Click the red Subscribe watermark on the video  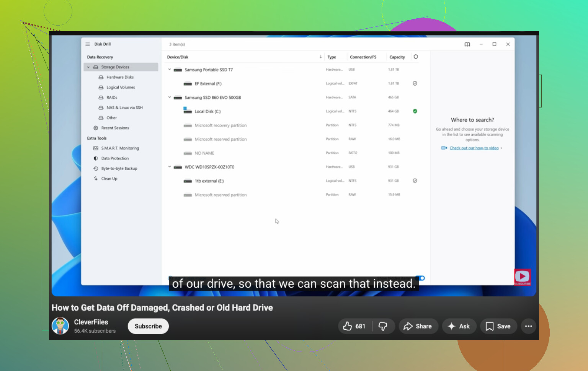coord(522,277)
